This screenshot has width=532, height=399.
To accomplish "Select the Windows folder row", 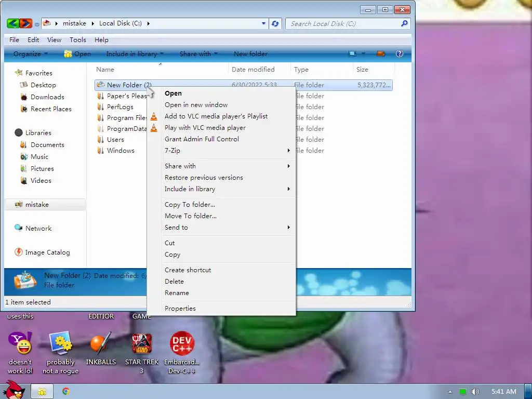I will [121, 150].
